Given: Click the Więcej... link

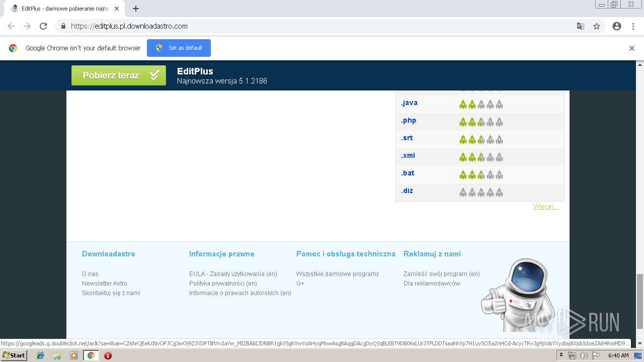Looking at the screenshot, I should (x=546, y=207).
